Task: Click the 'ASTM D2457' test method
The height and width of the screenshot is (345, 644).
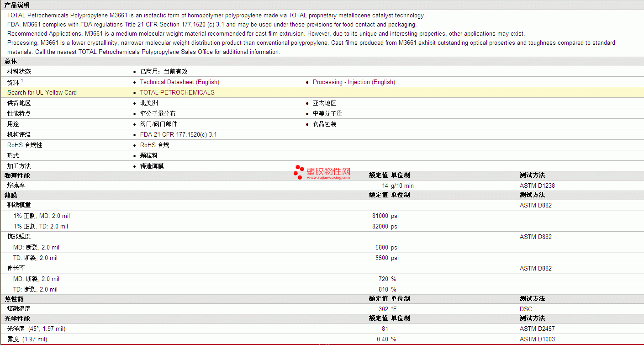Action: (x=538, y=329)
